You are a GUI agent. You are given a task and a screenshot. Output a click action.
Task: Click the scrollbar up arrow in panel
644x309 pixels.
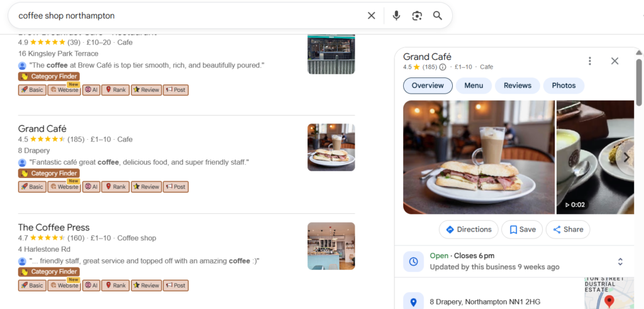click(639, 52)
